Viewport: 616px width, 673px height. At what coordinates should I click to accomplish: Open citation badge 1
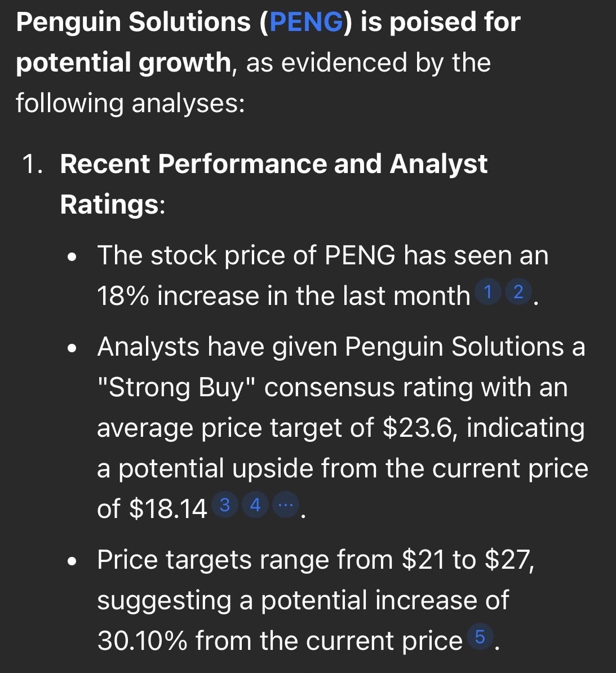488,292
